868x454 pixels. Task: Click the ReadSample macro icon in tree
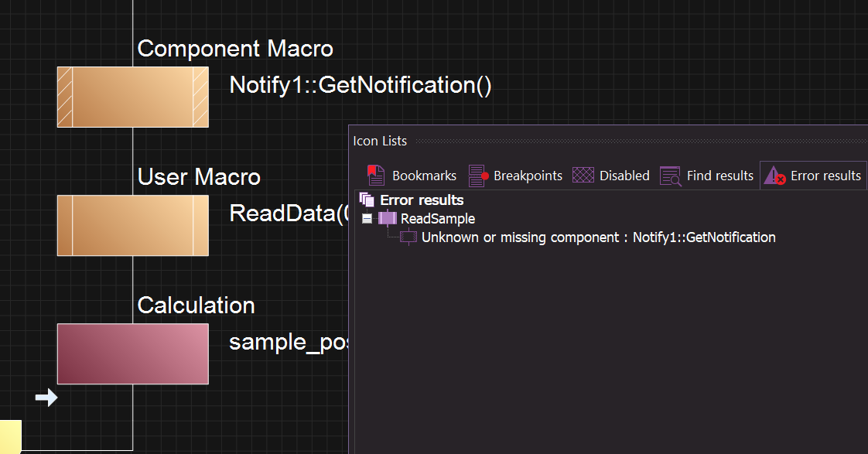388,219
